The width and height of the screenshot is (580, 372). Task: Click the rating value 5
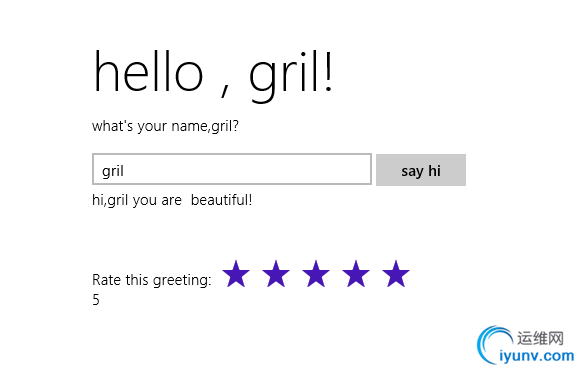(x=96, y=300)
